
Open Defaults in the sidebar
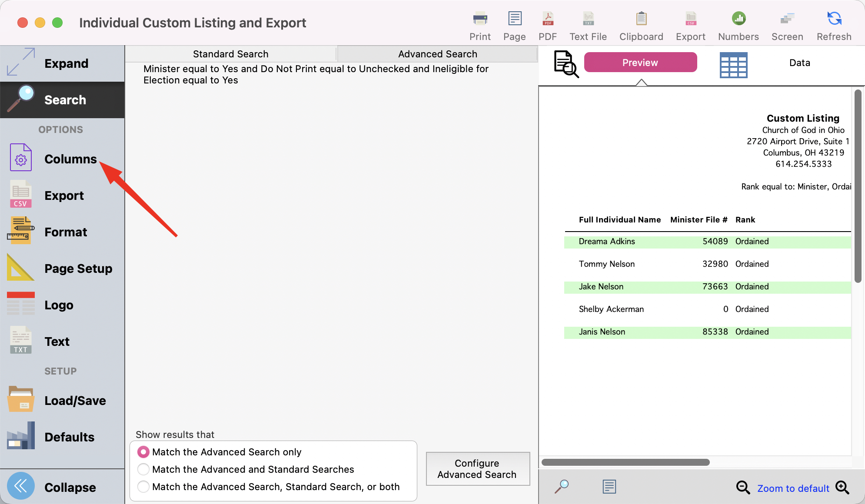click(62, 437)
